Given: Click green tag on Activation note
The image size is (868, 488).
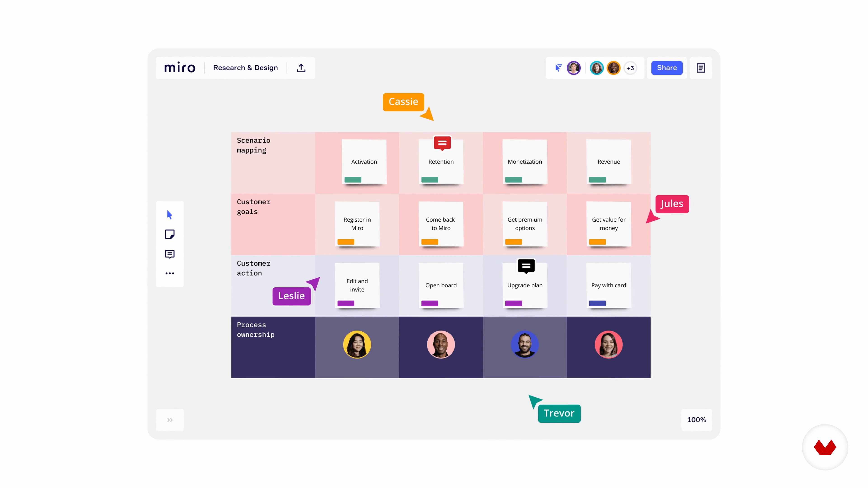Looking at the screenshot, I should (x=353, y=180).
